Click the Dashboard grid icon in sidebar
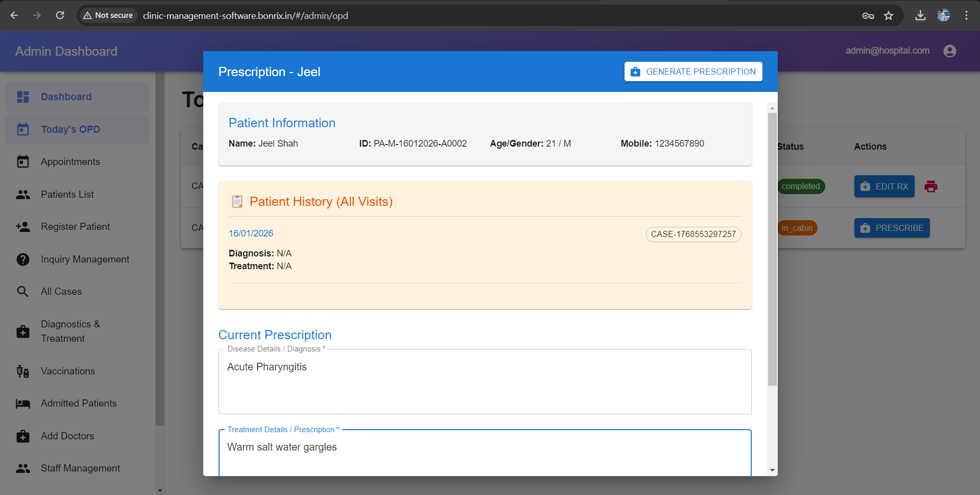The width and height of the screenshot is (980, 495). coord(23,97)
